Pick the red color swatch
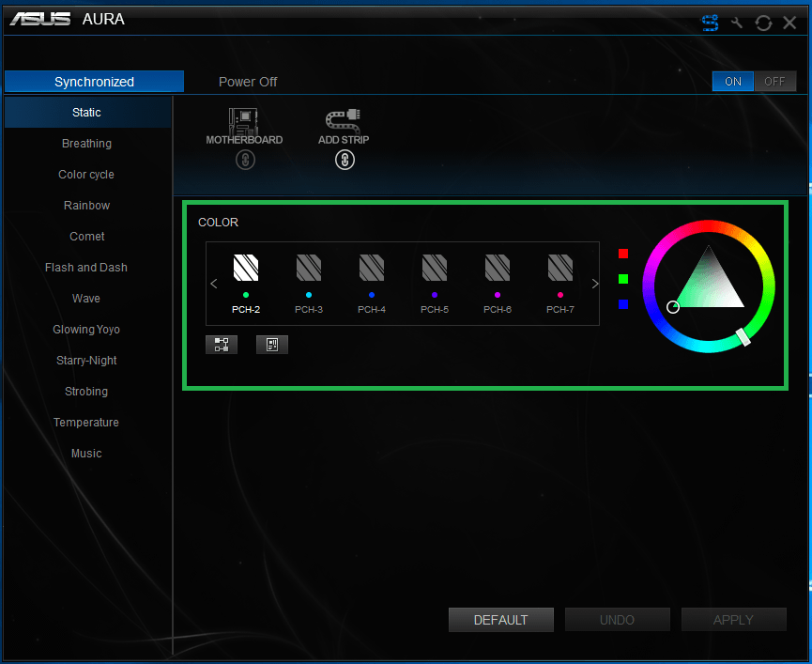Screen dimensions: 812x664 tap(623, 254)
